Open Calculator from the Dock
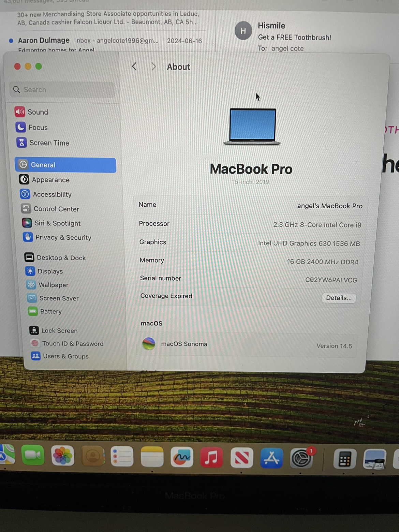The width and height of the screenshot is (399, 532). [344, 459]
